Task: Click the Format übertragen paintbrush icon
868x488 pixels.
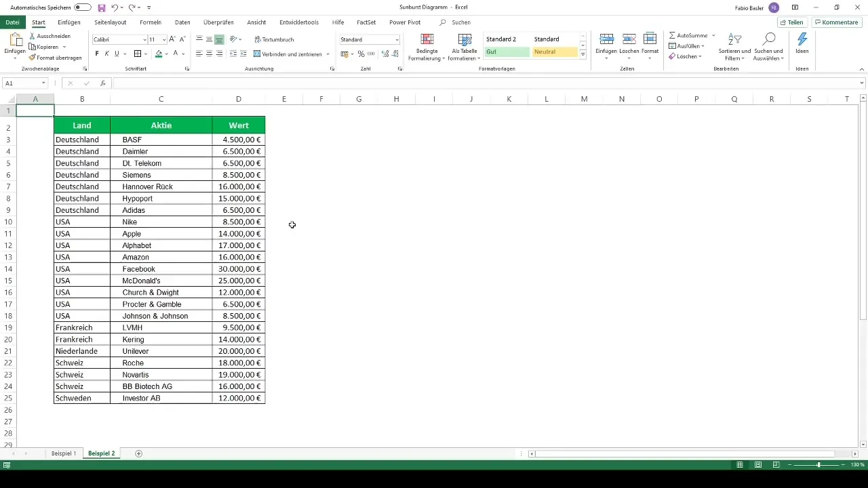Action: click(x=33, y=58)
